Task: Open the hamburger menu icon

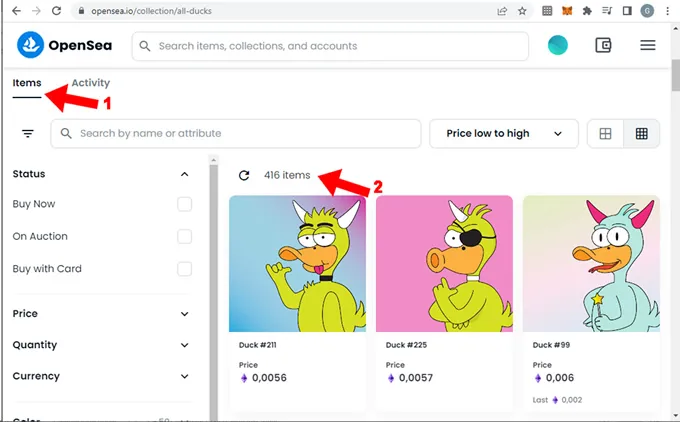Action: [647, 46]
